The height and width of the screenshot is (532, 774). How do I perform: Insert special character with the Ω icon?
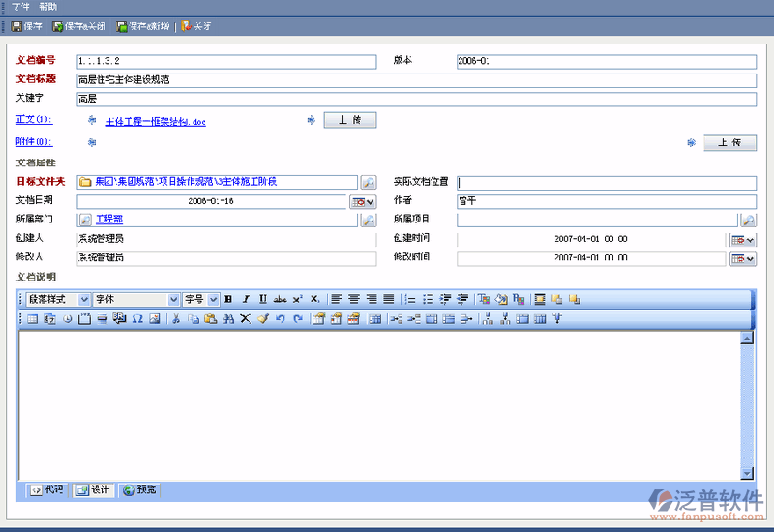(136, 318)
